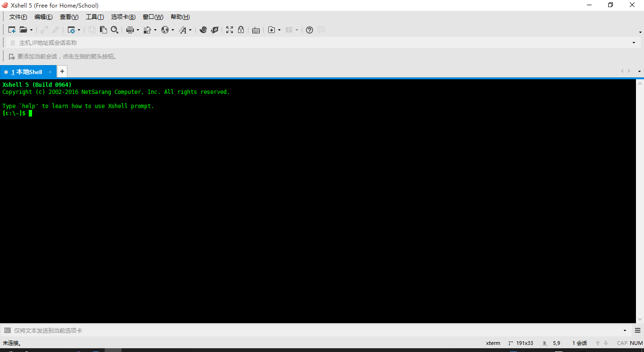Click the lock screen padlock icon

coord(241,30)
